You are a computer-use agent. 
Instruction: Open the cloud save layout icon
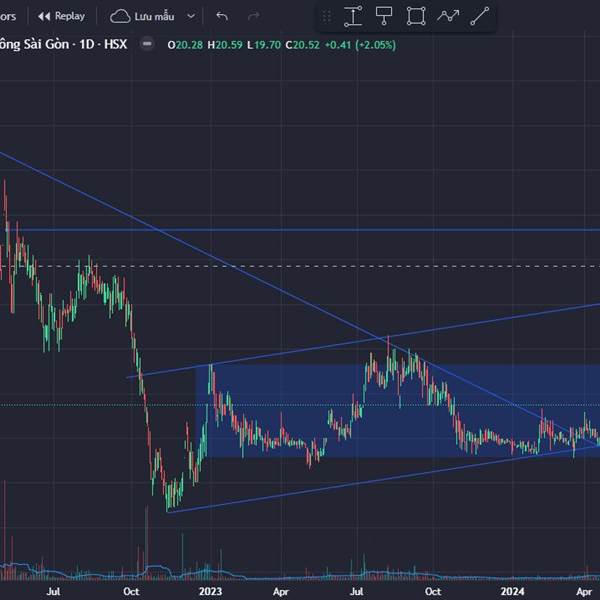click(120, 16)
